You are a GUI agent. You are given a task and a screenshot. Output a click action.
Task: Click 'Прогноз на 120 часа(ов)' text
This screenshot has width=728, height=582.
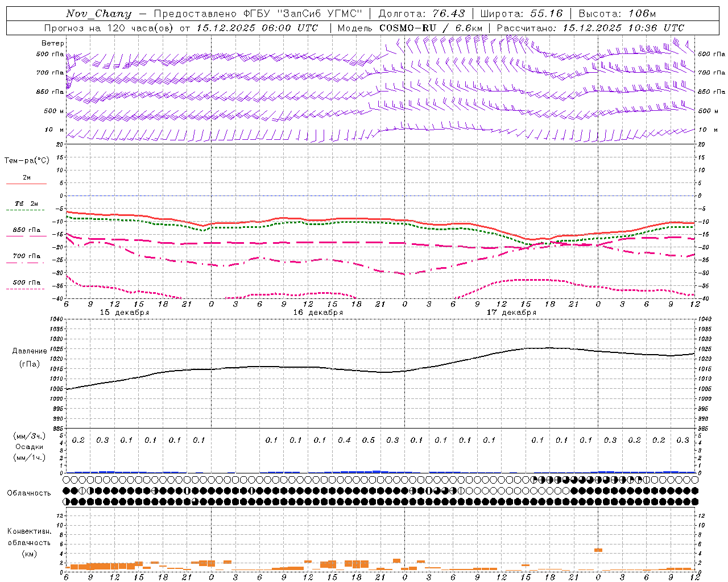109,28
